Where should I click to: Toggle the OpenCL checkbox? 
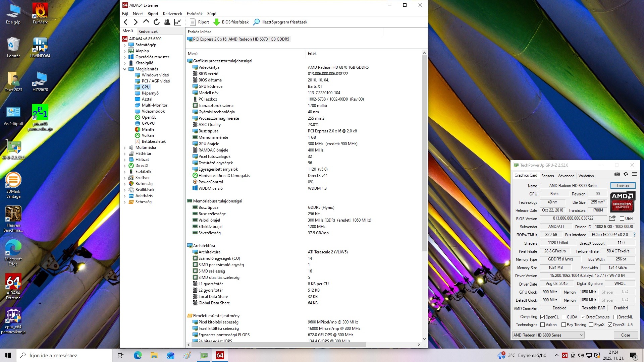pyautogui.click(x=542, y=317)
